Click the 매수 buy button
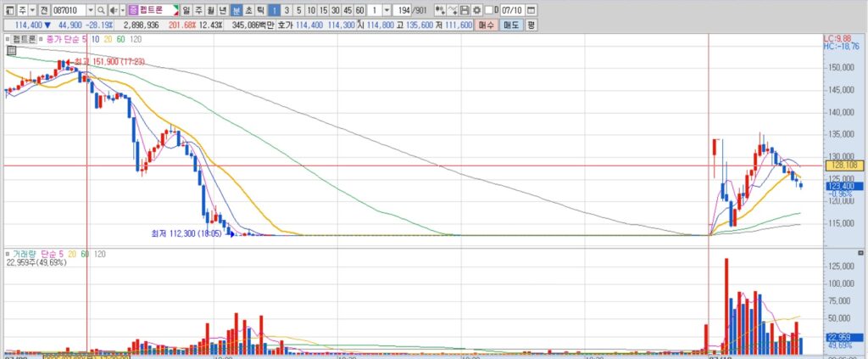The width and height of the screenshot is (868, 359). (x=487, y=25)
